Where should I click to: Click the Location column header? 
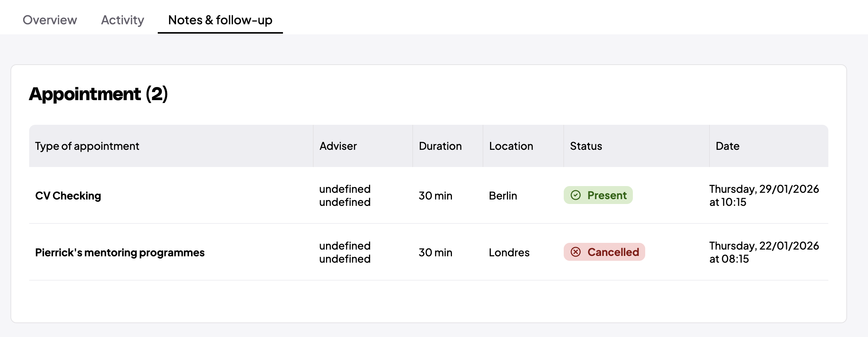511,146
